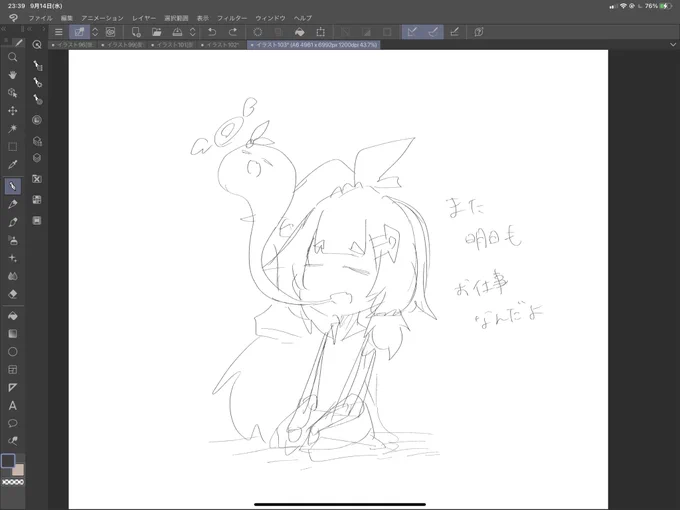Expand the canvas tab list chevron
The width and height of the screenshot is (680, 510).
673,44
